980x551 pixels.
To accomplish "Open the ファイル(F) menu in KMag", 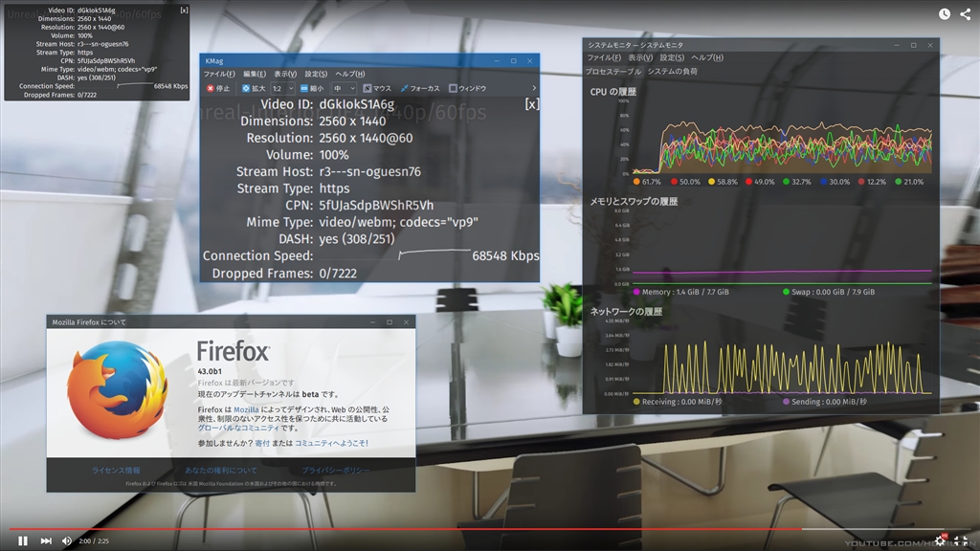I will [x=219, y=74].
